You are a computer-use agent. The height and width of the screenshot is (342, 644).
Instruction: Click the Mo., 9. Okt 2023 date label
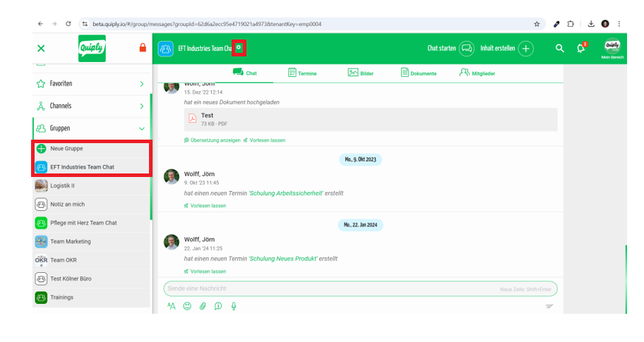point(360,159)
